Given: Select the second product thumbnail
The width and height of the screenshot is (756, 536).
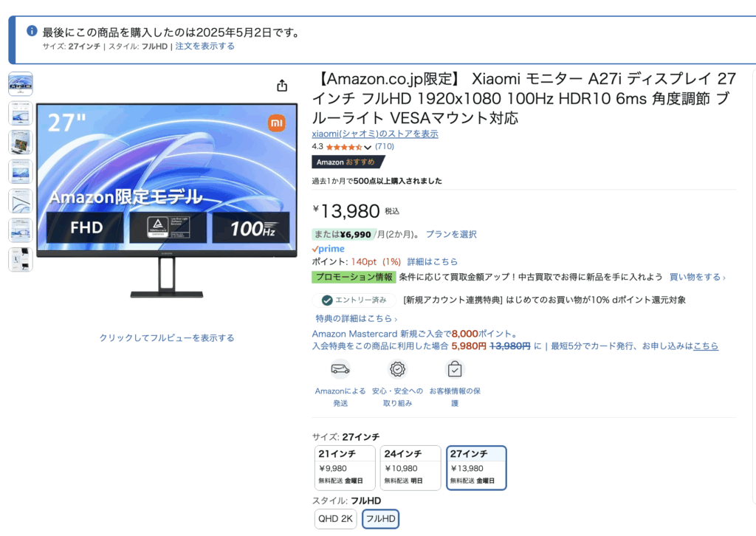Looking at the screenshot, I should pos(21,113).
